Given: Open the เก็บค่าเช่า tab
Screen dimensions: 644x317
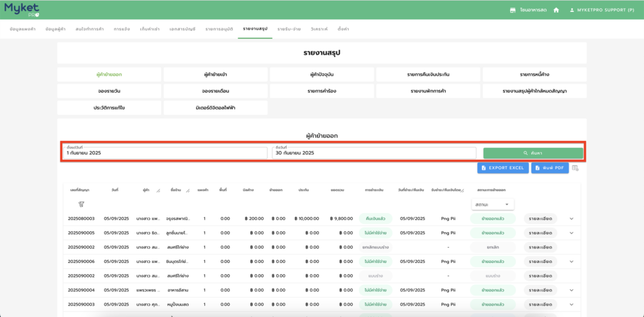Looking at the screenshot, I should (150, 29).
